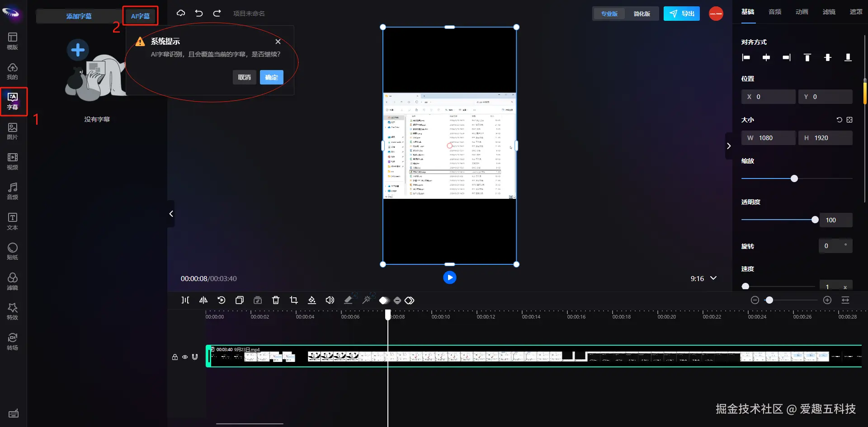The image size is (868, 427).
Task: Toggle video track visibility eye
Action: tap(185, 357)
